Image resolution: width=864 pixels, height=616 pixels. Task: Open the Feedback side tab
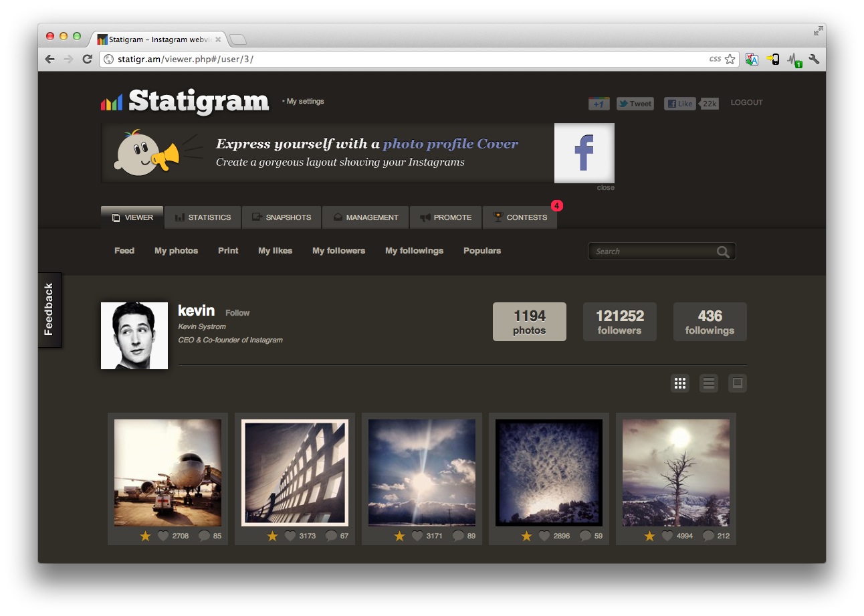coord(49,310)
